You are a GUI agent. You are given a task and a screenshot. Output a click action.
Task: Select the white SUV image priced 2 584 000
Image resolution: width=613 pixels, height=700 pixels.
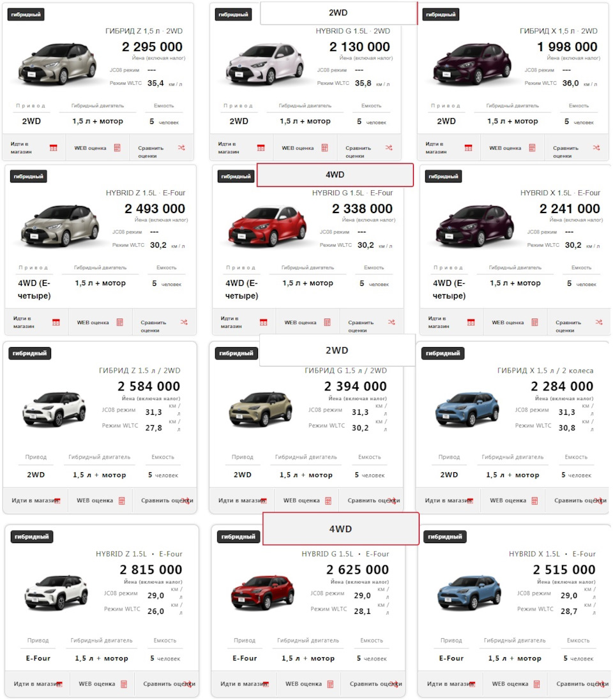(x=54, y=408)
